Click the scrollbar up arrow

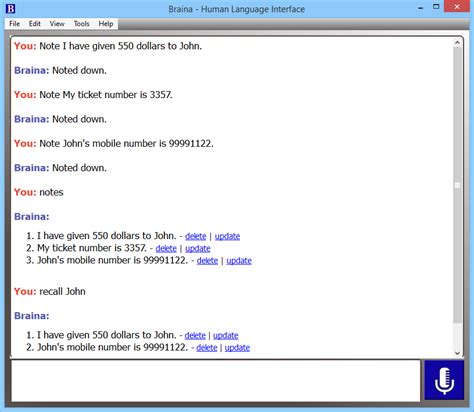click(457, 43)
